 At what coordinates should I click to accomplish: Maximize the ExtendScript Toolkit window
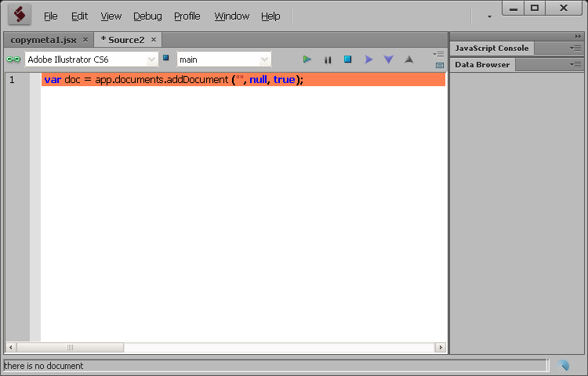535,9
